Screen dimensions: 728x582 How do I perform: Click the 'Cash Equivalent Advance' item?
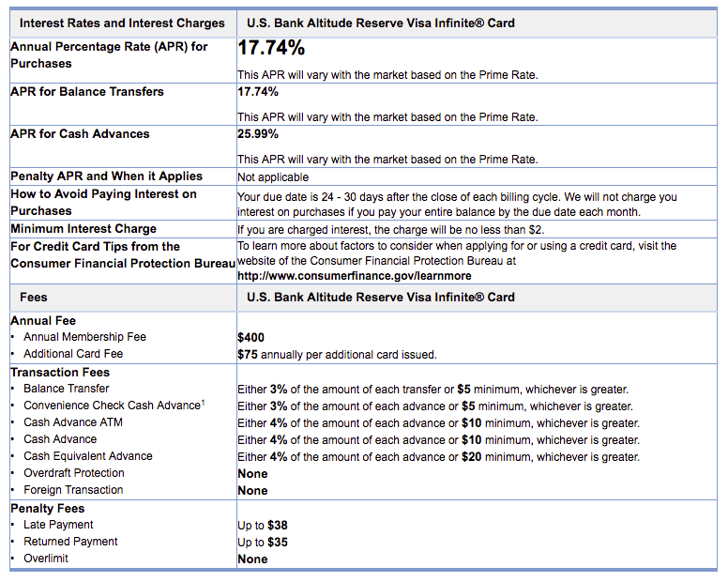click(88, 456)
